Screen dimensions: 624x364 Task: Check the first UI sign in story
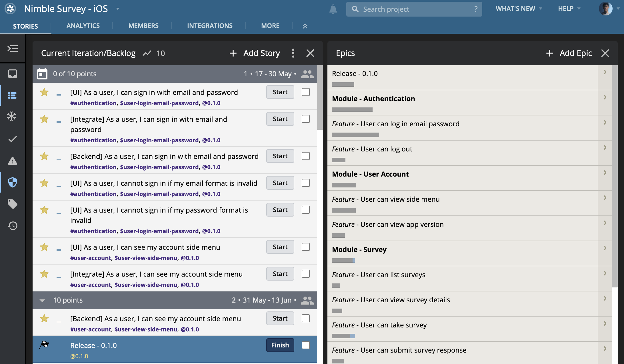point(305,92)
